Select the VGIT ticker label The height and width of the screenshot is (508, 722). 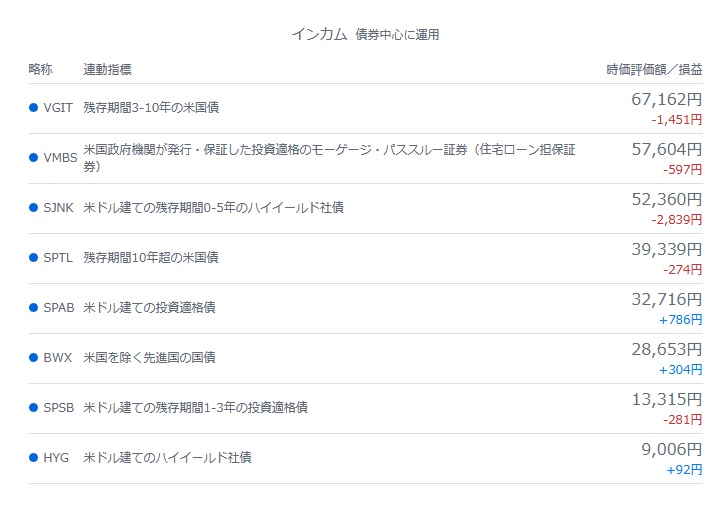(58, 107)
